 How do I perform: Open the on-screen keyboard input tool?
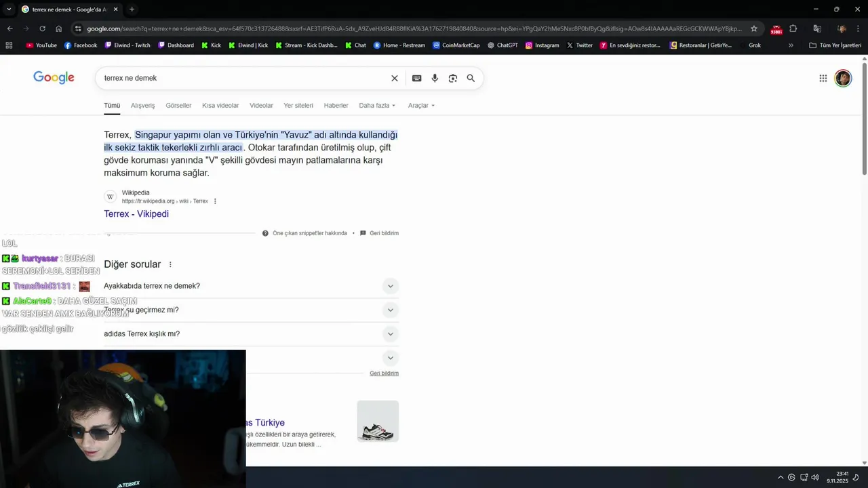(417, 78)
